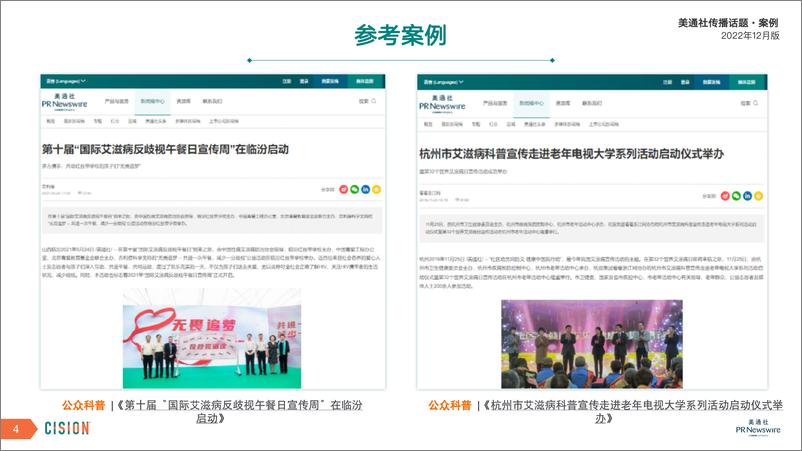Viewport: 802px width, 451px height.
Task: Click the search magnifier in right page header
Action: [756, 103]
